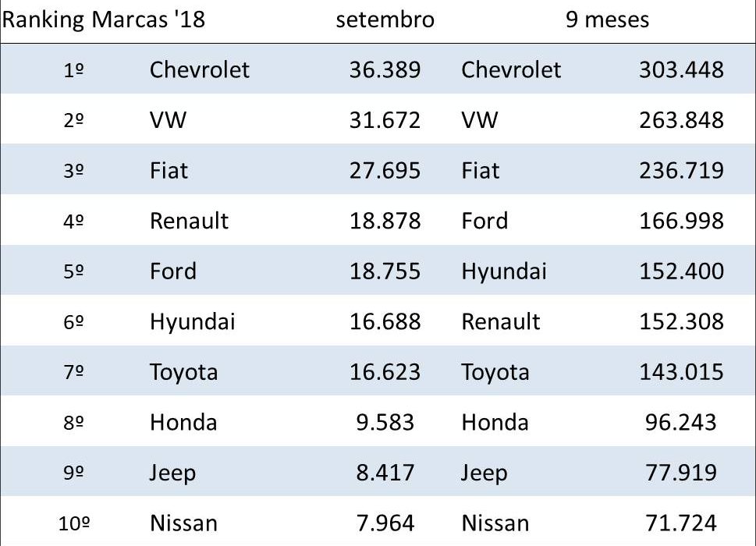This screenshot has height=546, width=756.
Task: Select Honda's 9-month total 96.243
Action: click(681, 423)
